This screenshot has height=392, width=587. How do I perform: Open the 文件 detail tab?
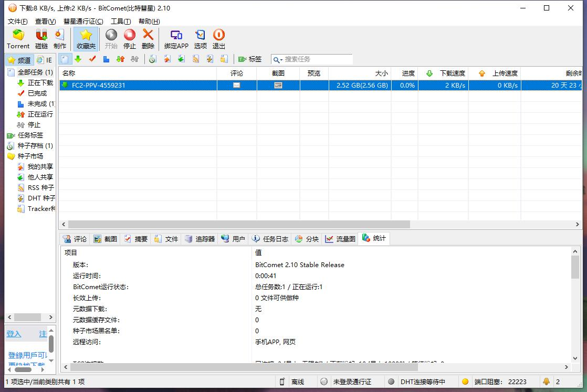166,239
